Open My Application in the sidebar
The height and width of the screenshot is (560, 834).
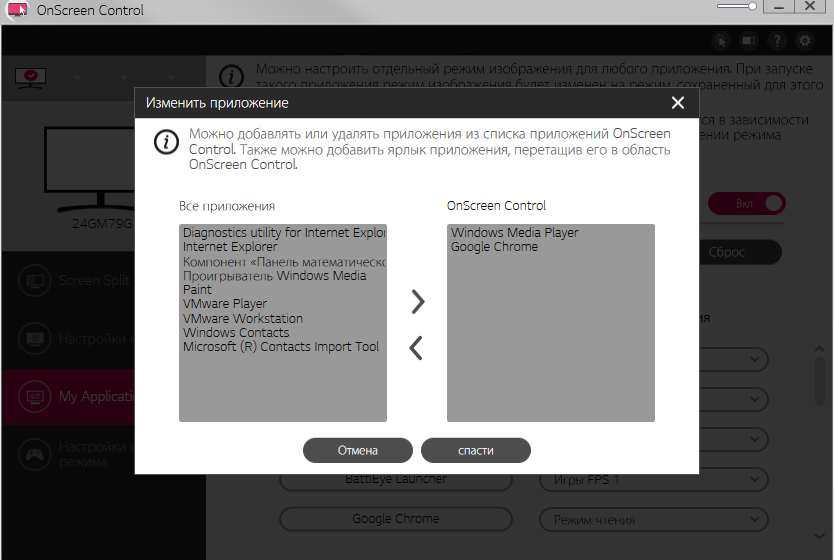click(69, 396)
